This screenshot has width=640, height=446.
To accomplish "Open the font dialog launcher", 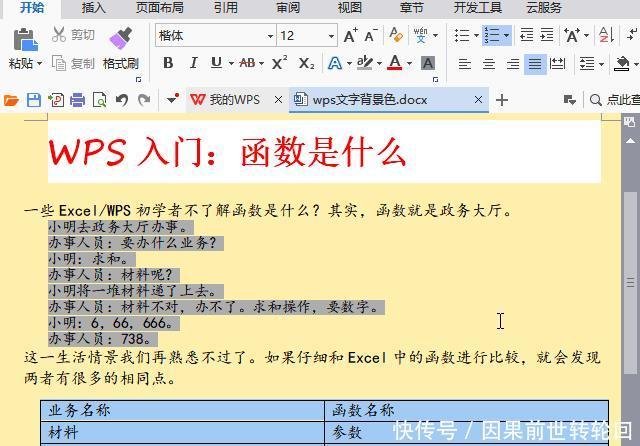I will (x=436, y=80).
